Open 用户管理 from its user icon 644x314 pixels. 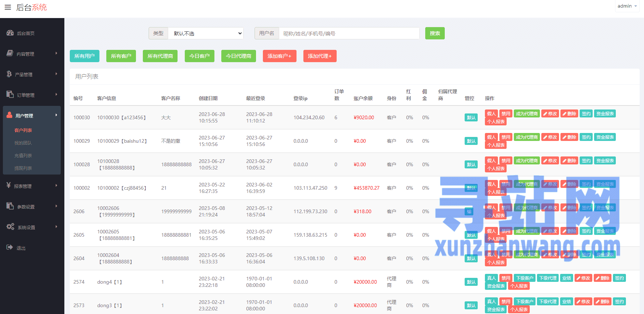point(9,115)
